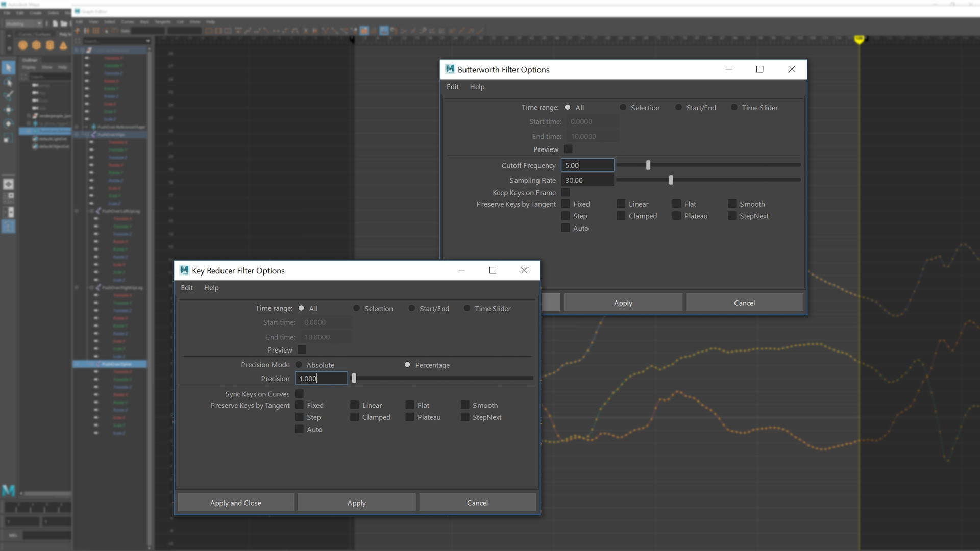Pick the Move tool in toolbox
Image resolution: width=980 pixels, height=551 pixels.
8,109
